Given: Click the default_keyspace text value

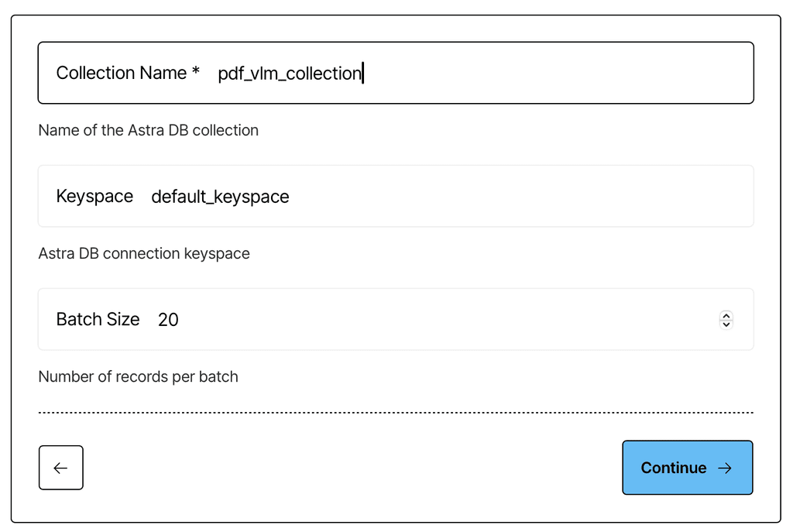Looking at the screenshot, I should tap(220, 197).
